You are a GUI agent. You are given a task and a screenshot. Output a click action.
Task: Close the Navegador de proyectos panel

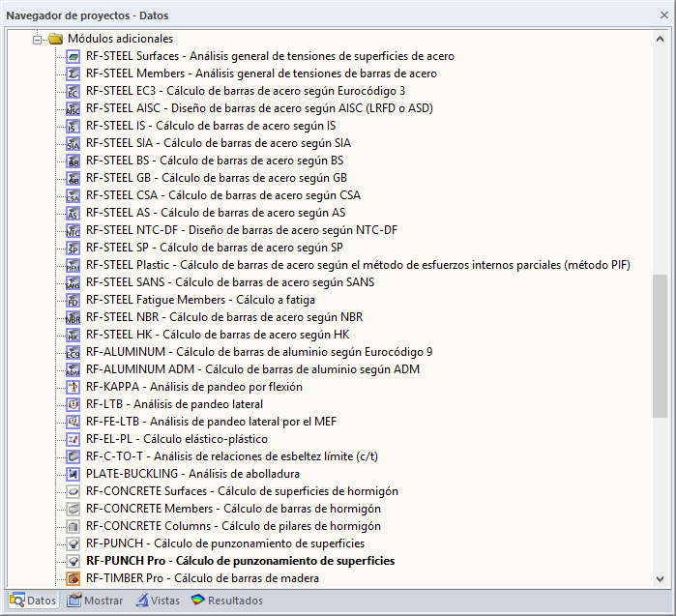click(664, 15)
